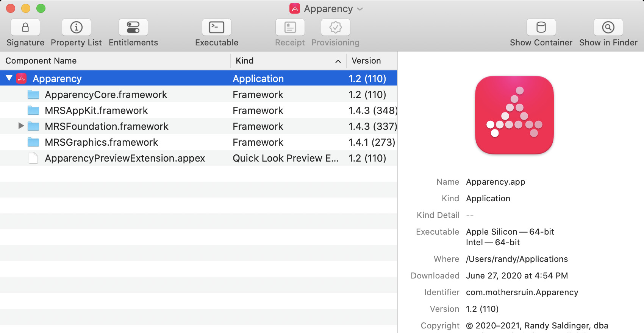Click the Receipt toolbar icon
Image resolution: width=644 pixels, height=333 pixels.
(290, 27)
